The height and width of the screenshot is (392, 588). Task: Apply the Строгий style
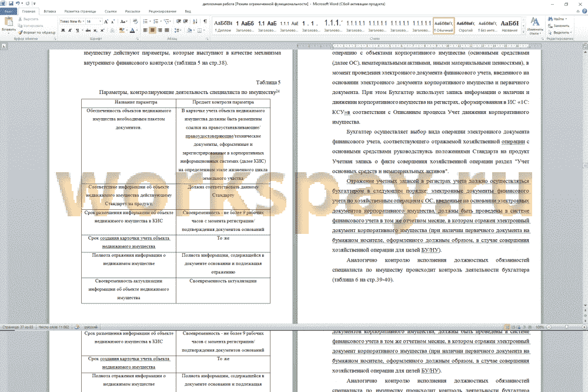pyautogui.click(x=465, y=26)
